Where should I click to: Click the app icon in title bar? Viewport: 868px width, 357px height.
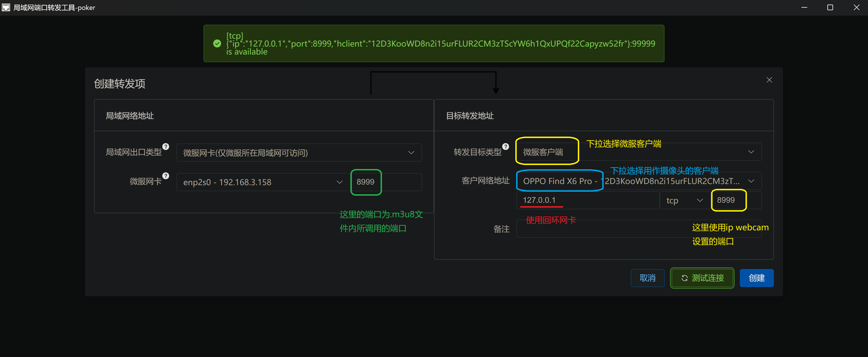6,7
